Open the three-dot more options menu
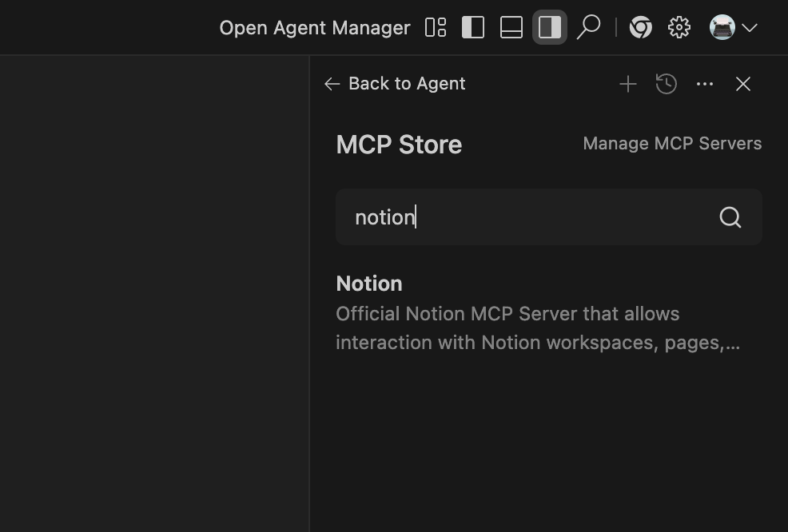The image size is (788, 532). coord(705,84)
